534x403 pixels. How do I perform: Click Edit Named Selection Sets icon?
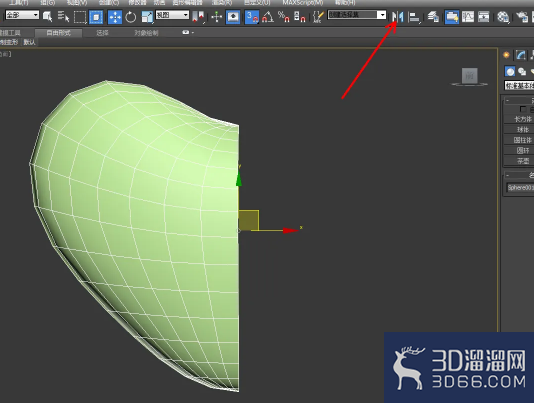tap(318, 16)
